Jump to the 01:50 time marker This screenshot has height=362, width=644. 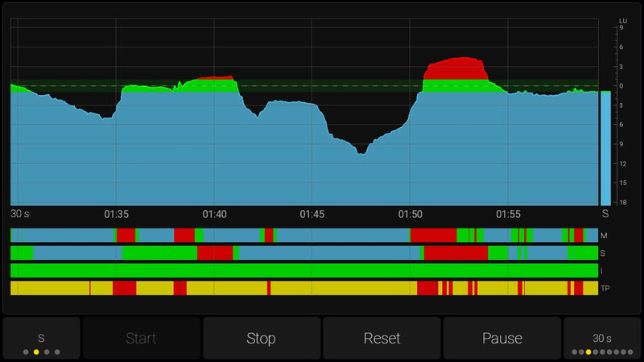[411, 215]
